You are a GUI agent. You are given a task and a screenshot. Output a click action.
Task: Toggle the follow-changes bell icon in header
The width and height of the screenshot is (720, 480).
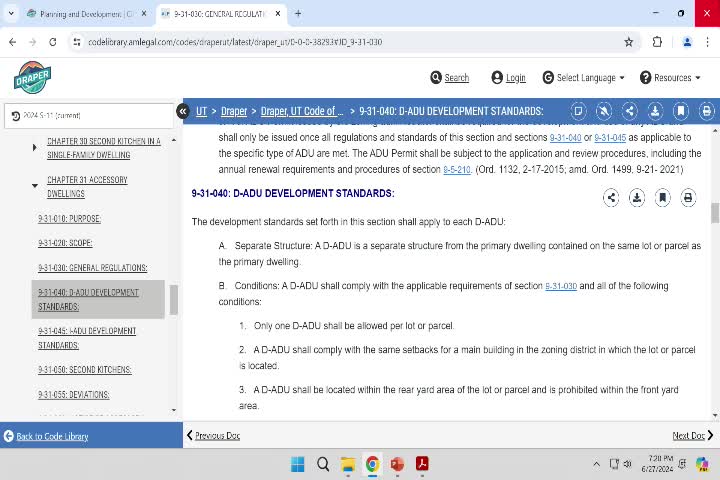(x=604, y=111)
